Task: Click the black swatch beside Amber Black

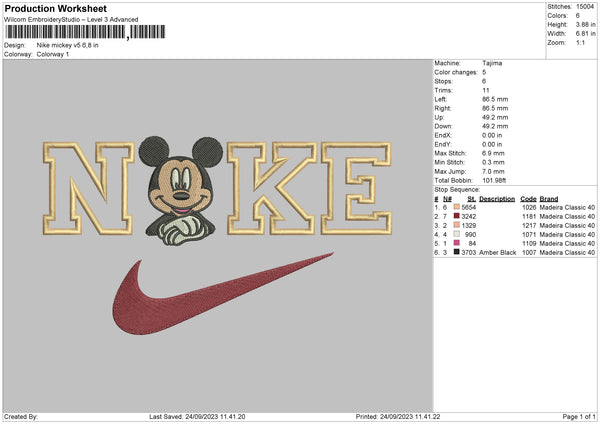Action: pos(456,252)
